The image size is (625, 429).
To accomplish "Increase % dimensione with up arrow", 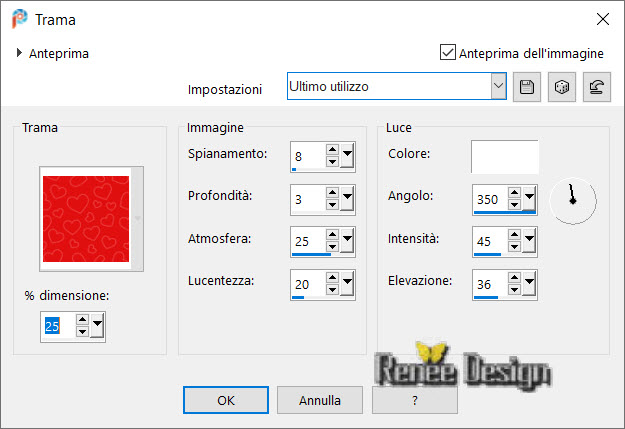I will [82, 320].
